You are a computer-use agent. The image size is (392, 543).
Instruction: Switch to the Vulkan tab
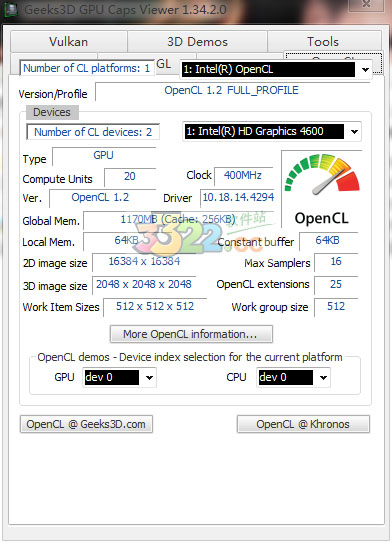(69, 42)
